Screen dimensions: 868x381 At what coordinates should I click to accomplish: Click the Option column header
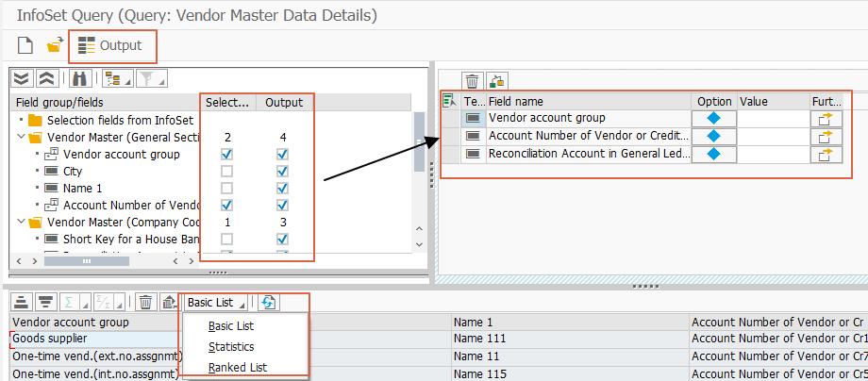click(714, 102)
